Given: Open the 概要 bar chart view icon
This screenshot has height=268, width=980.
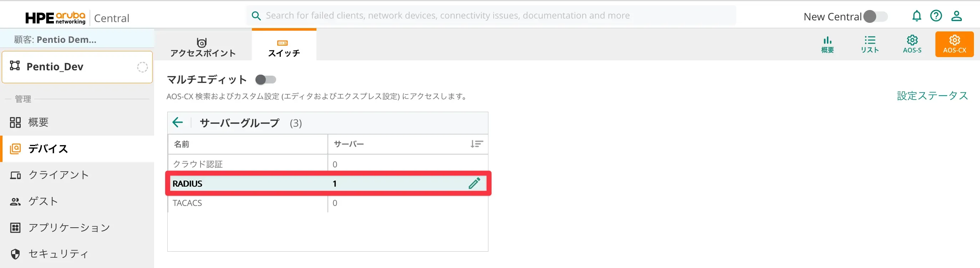Looking at the screenshot, I should click(827, 44).
